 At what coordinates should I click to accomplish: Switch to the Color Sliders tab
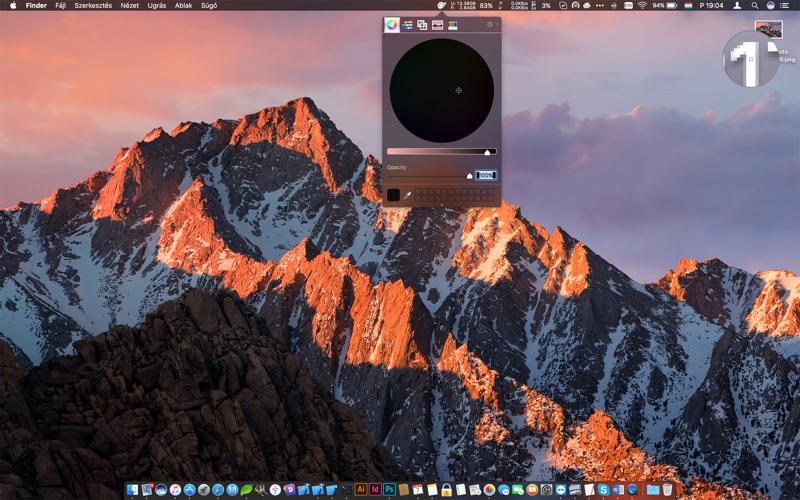point(407,25)
